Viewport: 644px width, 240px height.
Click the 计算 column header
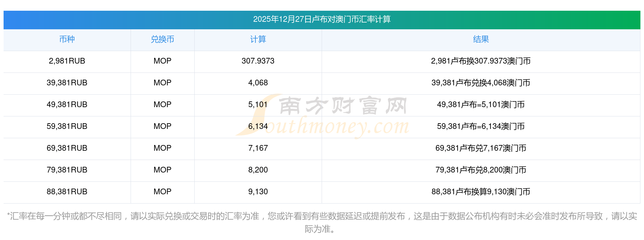(258, 39)
